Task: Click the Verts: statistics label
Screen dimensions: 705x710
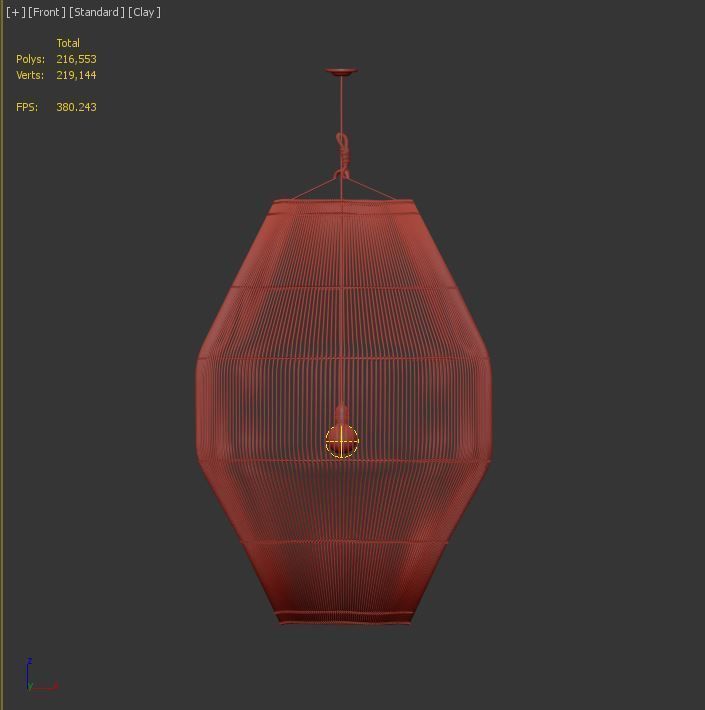Action: point(30,75)
